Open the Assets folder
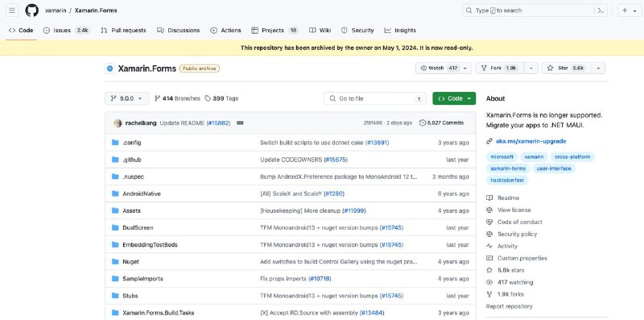 click(x=131, y=210)
